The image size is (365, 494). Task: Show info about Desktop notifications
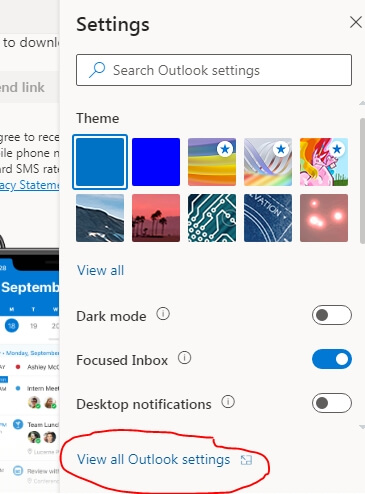228,402
